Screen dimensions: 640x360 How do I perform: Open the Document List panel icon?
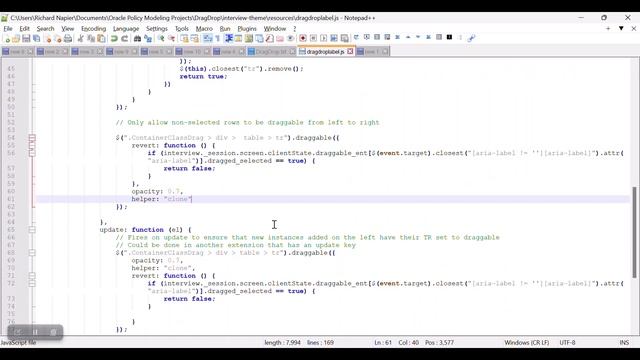[x=259, y=38]
